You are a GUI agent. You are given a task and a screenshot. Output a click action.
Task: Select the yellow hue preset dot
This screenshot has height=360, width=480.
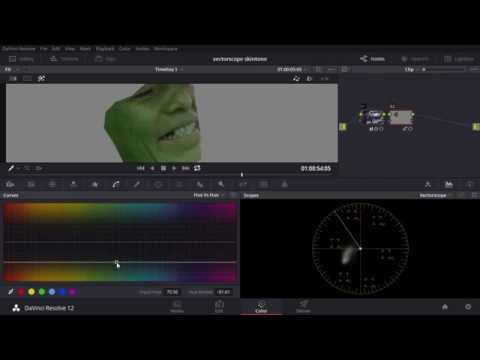pyautogui.click(x=32, y=292)
